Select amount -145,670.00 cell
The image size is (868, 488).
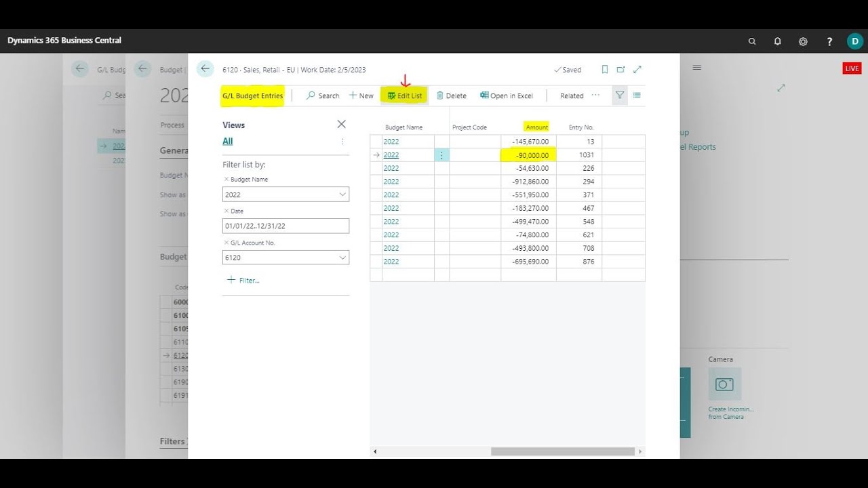pos(528,142)
